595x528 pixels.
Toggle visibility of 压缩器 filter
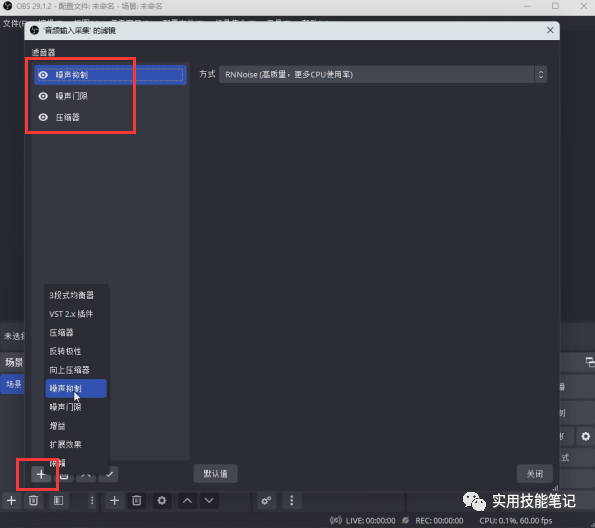coord(43,117)
